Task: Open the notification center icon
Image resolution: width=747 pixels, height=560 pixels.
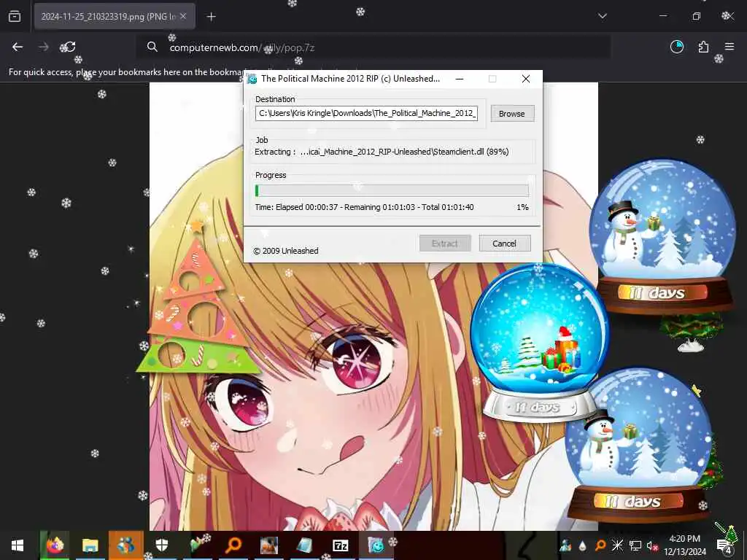Action: point(724,545)
